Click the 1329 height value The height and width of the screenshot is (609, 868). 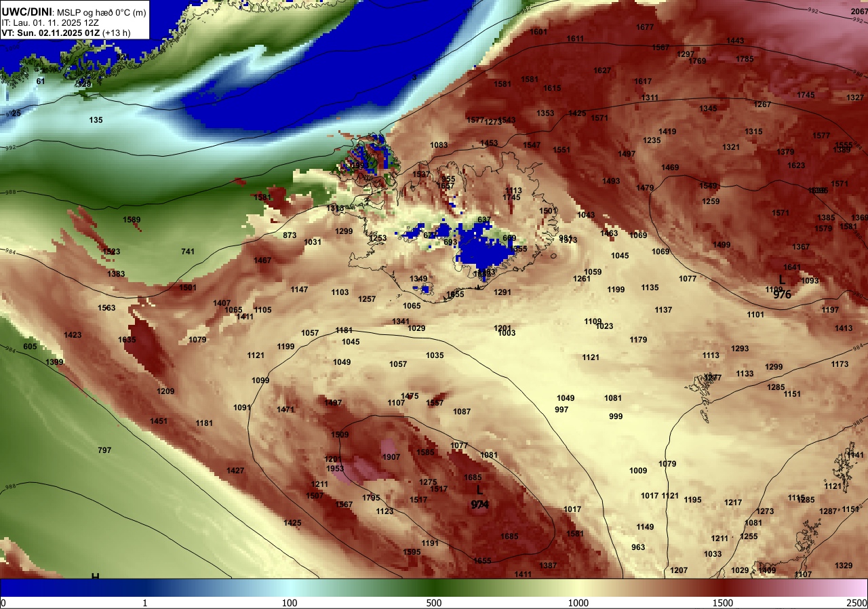coord(844,566)
